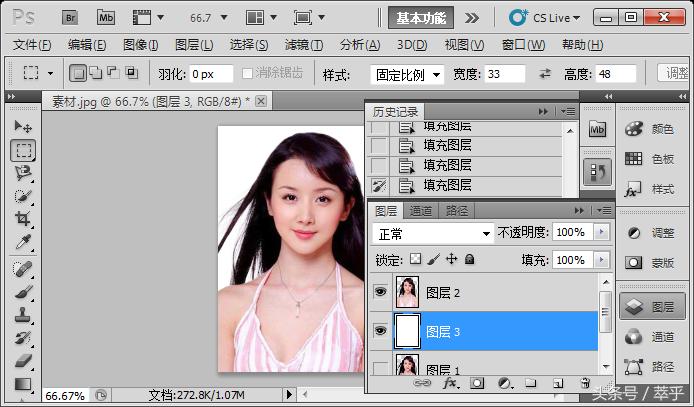The width and height of the screenshot is (694, 407).
Task: Show layer 图层 1 visibility box
Action: (x=381, y=368)
